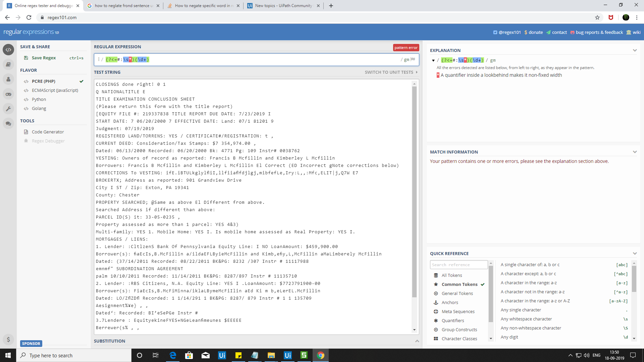Collapse the Match Information section

pos(635,152)
